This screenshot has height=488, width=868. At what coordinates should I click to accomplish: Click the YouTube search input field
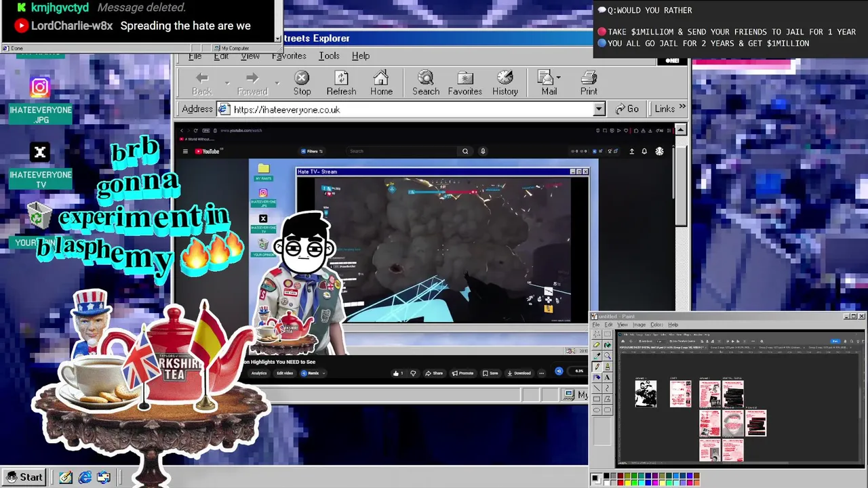click(400, 151)
